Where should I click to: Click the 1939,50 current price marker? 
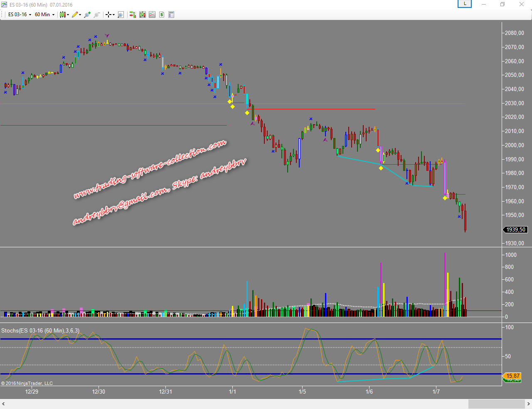[515, 229]
